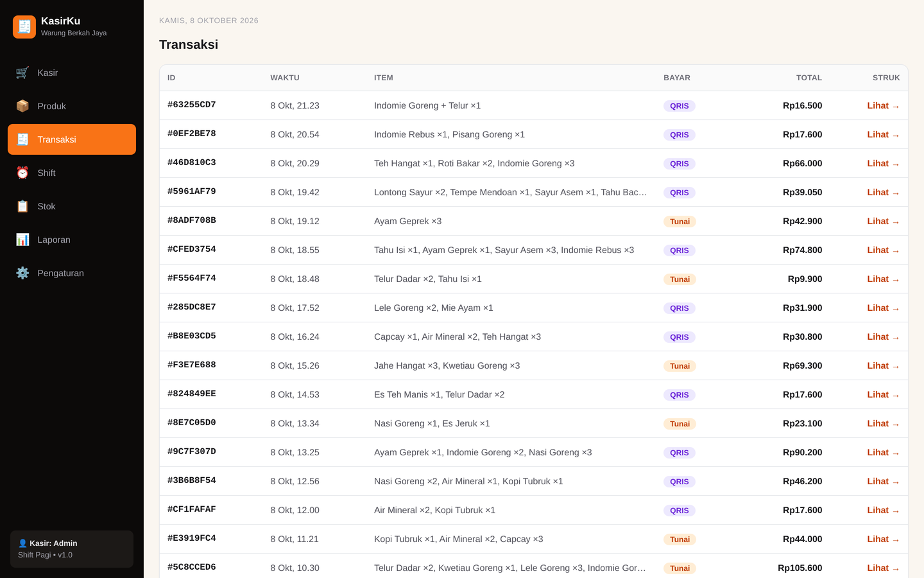Show struk of transaction #F3E7E688
Image resolution: width=924 pixels, height=578 pixels.
coord(884,365)
